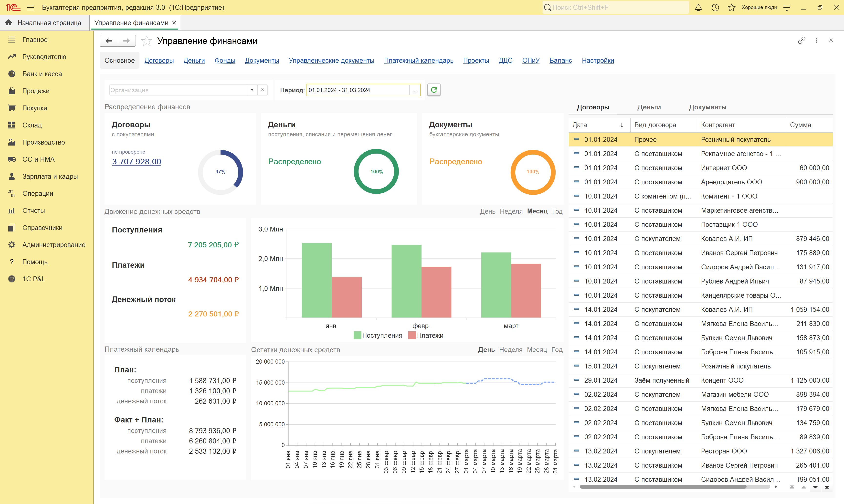Screen dimensions: 844x504
Task: Copy link to this page icon
Action: coord(801,41)
